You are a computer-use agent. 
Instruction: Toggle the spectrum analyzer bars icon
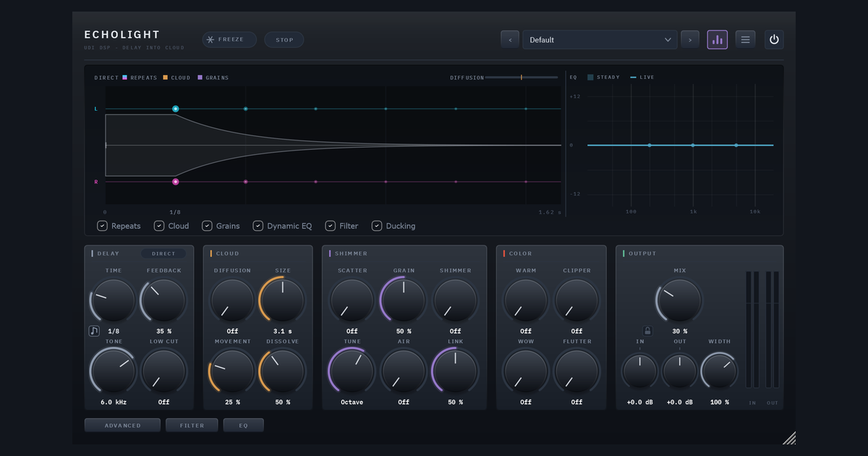[718, 40]
